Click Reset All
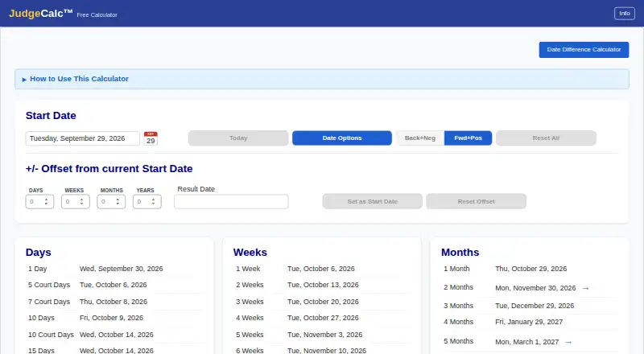This screenshot has width=644, height=354. tap(546, 138)
